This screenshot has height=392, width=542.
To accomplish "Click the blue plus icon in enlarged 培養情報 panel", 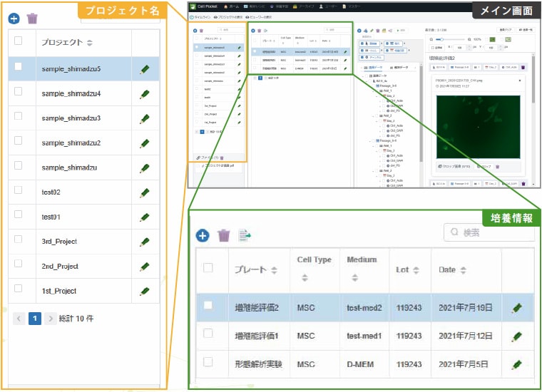I will point(203,235).
